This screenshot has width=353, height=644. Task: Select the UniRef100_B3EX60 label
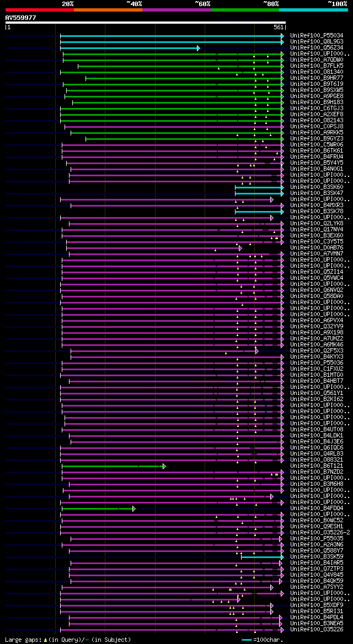pos(317,236)
